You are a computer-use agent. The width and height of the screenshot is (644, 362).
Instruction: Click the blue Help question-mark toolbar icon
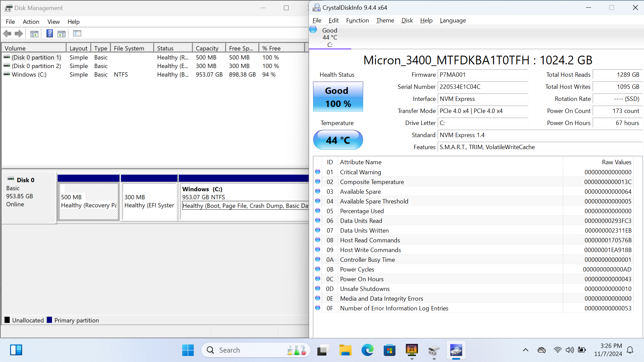[50, 34]
